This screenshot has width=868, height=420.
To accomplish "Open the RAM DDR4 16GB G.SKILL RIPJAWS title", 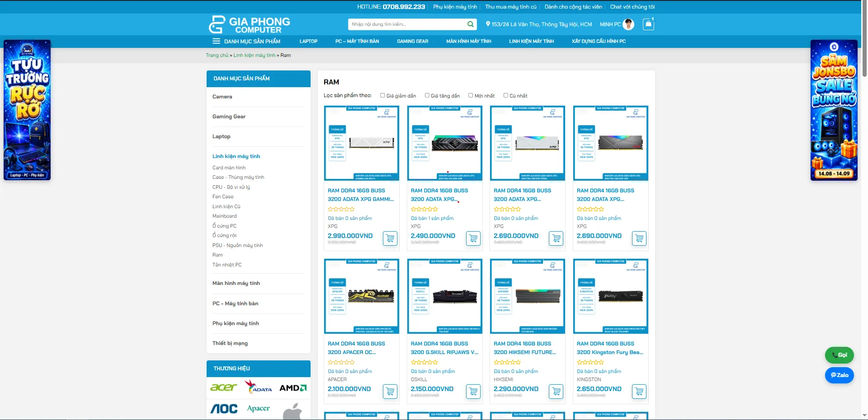I will pos(444,348).
